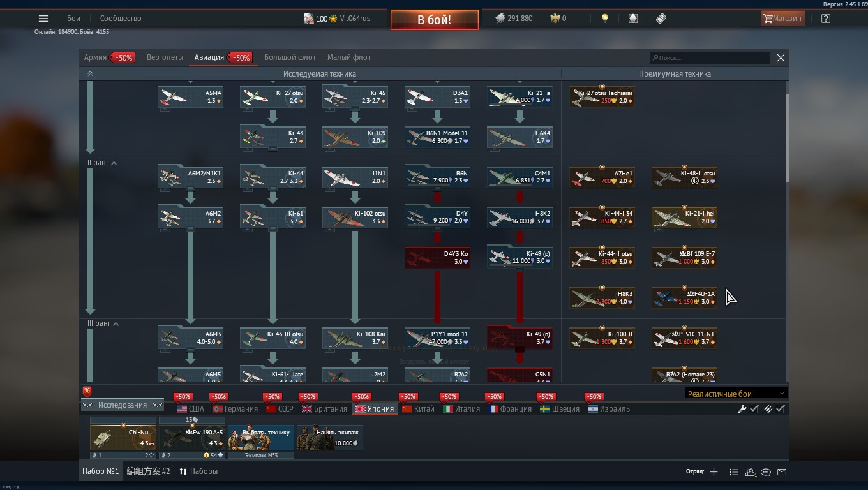
Task: Open the Сообщество menu
Action: pos(121,19)
